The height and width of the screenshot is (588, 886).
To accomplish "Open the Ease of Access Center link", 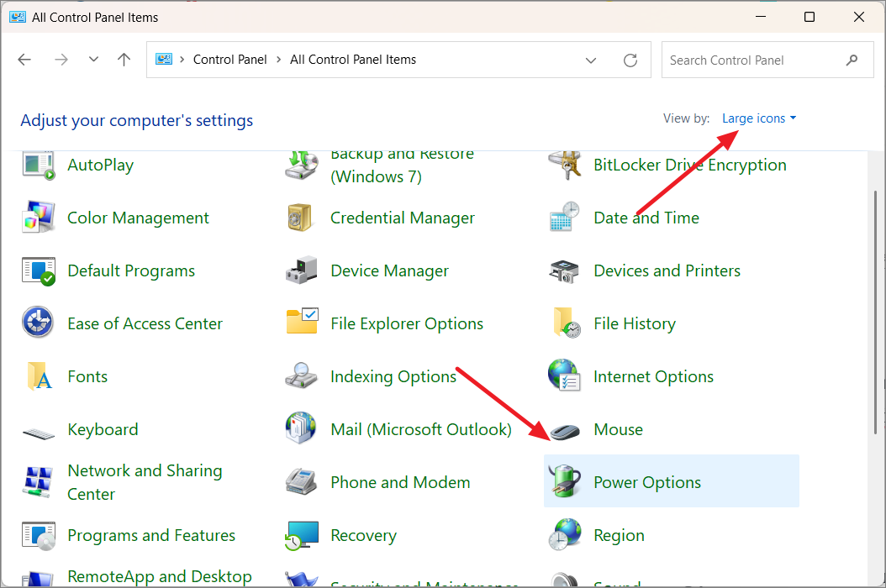I will 145,323.
